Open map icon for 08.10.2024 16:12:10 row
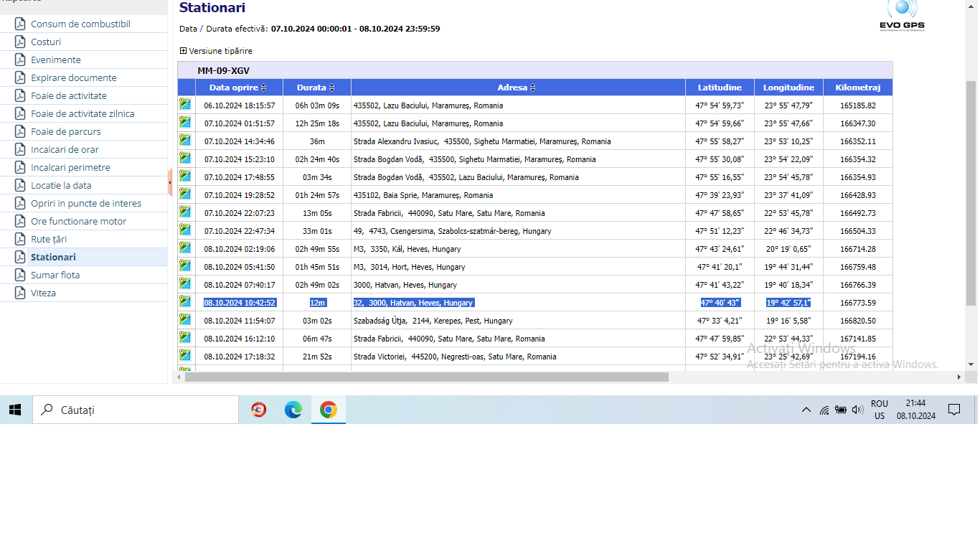The height and width of the screenshot is (551, 980). [185, 337]
